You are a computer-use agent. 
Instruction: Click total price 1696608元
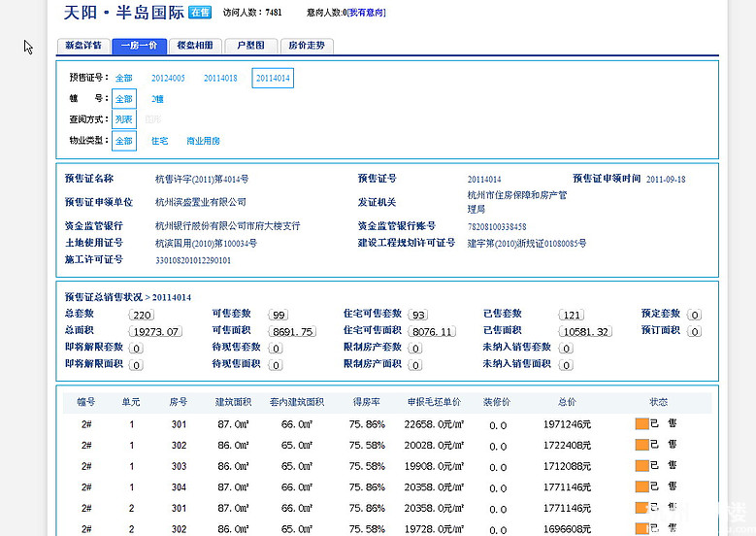pos(567,529)
